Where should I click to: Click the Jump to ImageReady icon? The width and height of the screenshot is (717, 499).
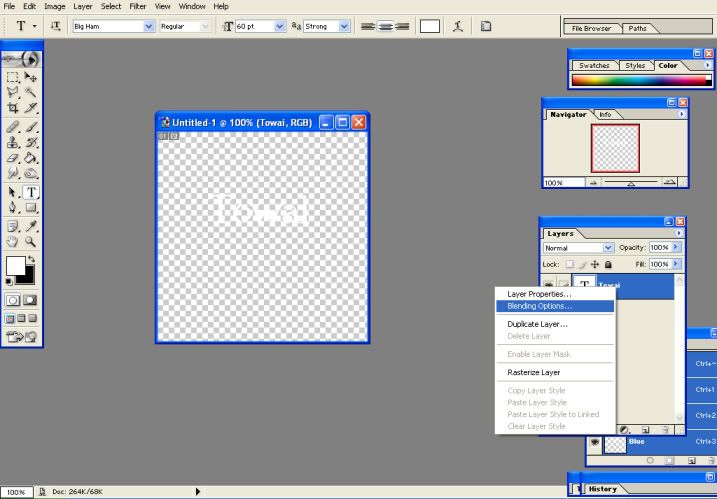[21, 337]
